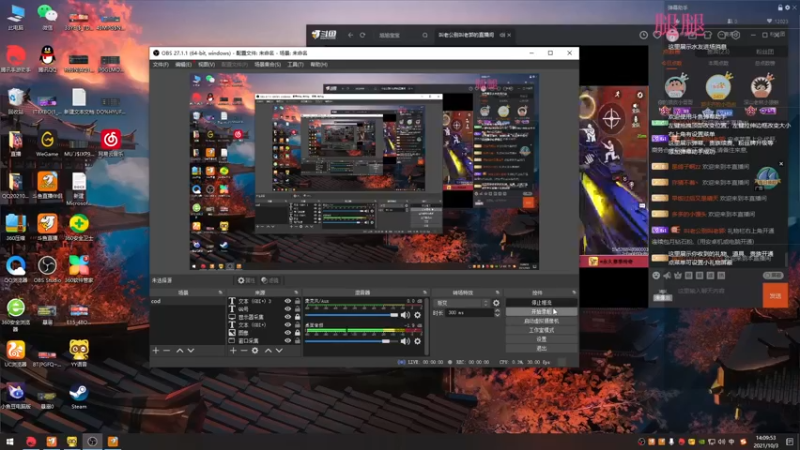The width and height of the screenshot is (800, 450).
Task: Toggle visibility eye of display capture source
Action: tap(288, 317)
